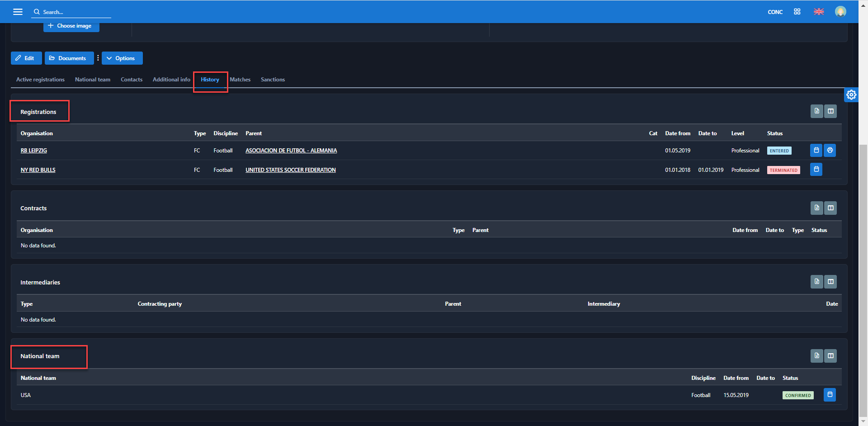The width and height of the screenshot is (868, 426).
Task: Open calendar icon for NY Red Bulls row
Action: [816, 170]
